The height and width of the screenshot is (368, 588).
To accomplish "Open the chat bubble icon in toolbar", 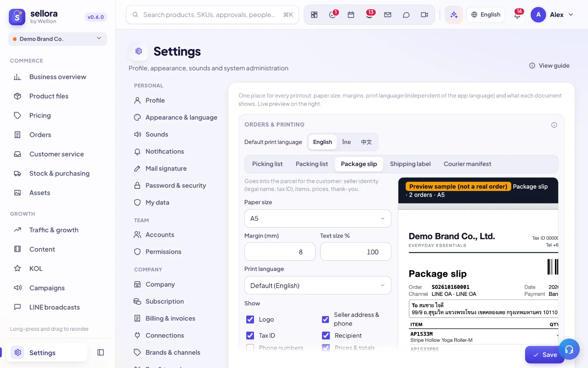I will [x=406, y=15].
